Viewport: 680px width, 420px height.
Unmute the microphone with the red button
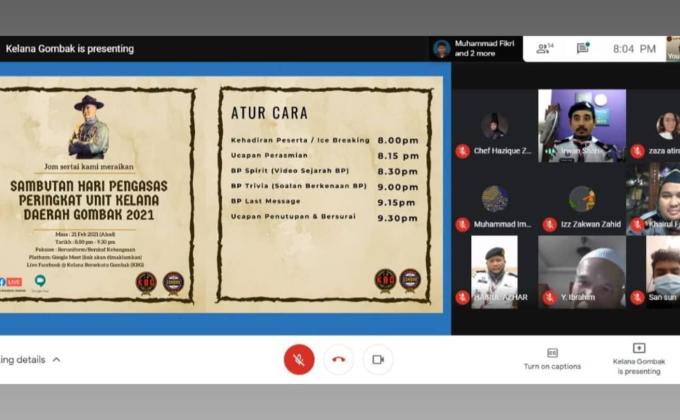[299, 359]
